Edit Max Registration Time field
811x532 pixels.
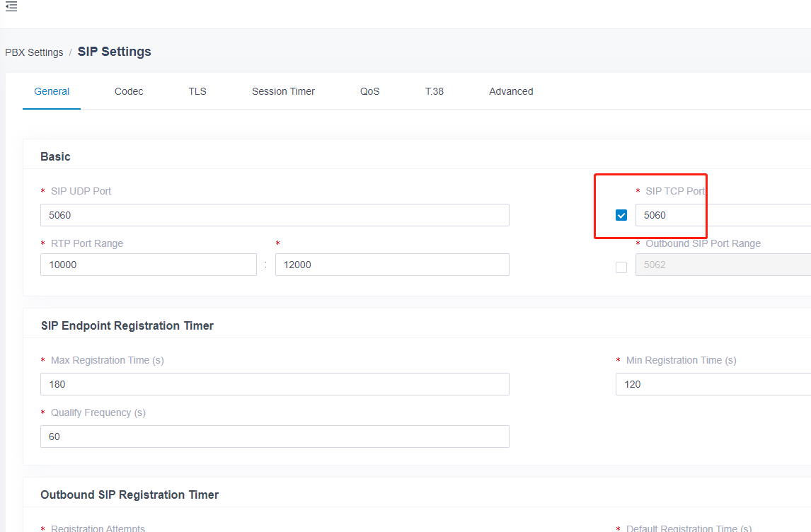tap(275, 384)
